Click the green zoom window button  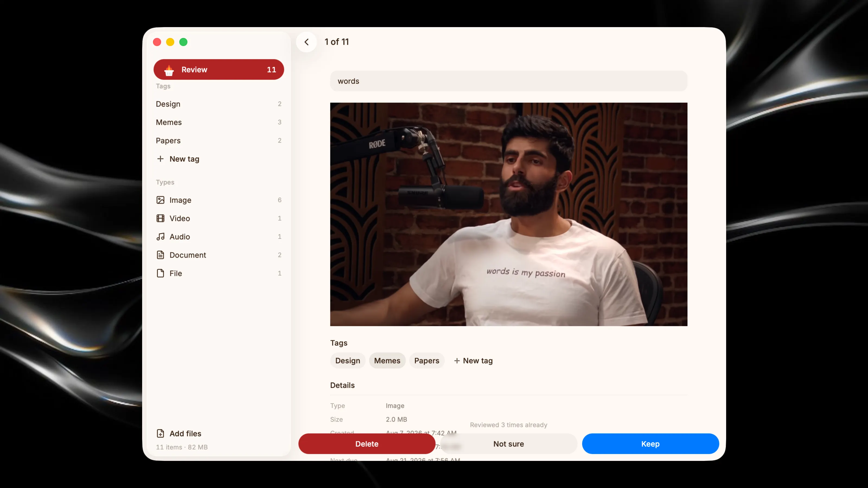tap(183, 42)
